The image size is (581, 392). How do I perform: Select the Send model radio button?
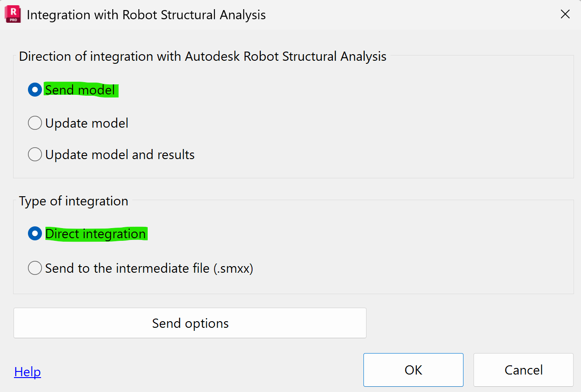click(35, 90)
